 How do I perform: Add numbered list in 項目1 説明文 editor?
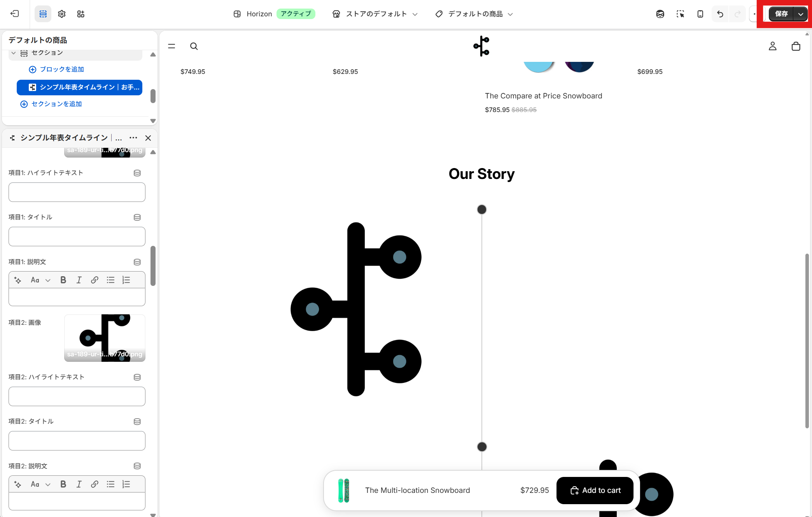pos(126,280)
